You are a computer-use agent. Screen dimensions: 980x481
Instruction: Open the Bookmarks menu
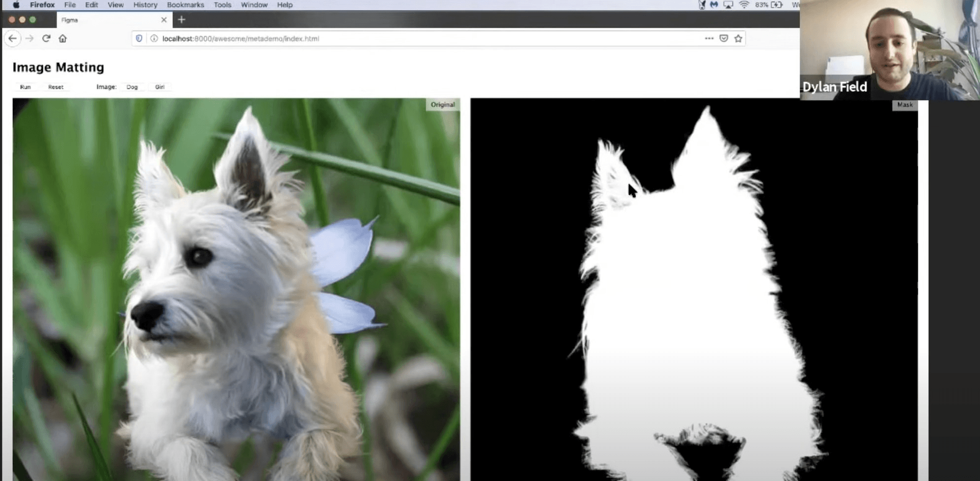(x=185, y=5)
